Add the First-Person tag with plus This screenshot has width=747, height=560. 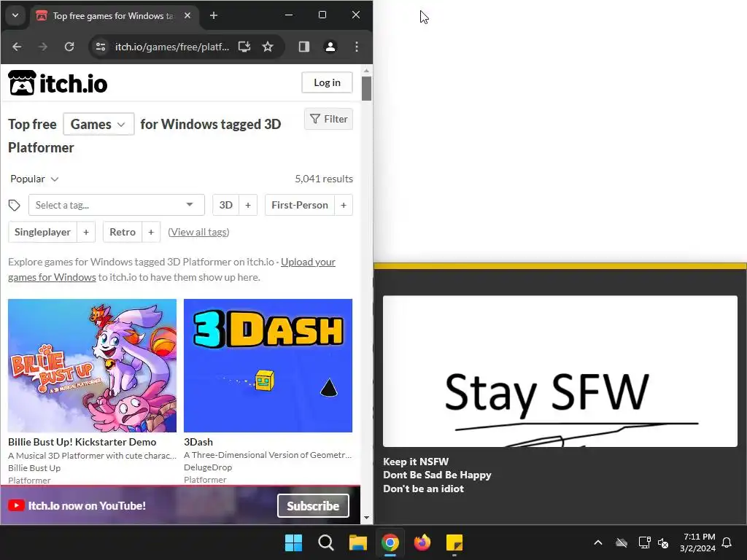(x=344, y=205)
